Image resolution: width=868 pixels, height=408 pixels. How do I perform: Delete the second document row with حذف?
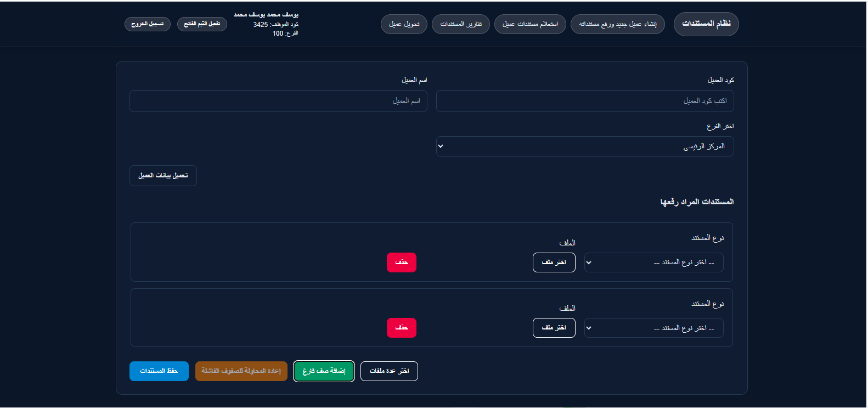pos(402,328)
